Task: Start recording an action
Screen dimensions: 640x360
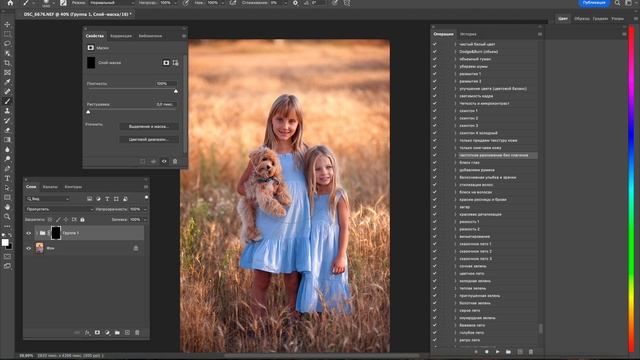Action: click(x=487, y=351)
